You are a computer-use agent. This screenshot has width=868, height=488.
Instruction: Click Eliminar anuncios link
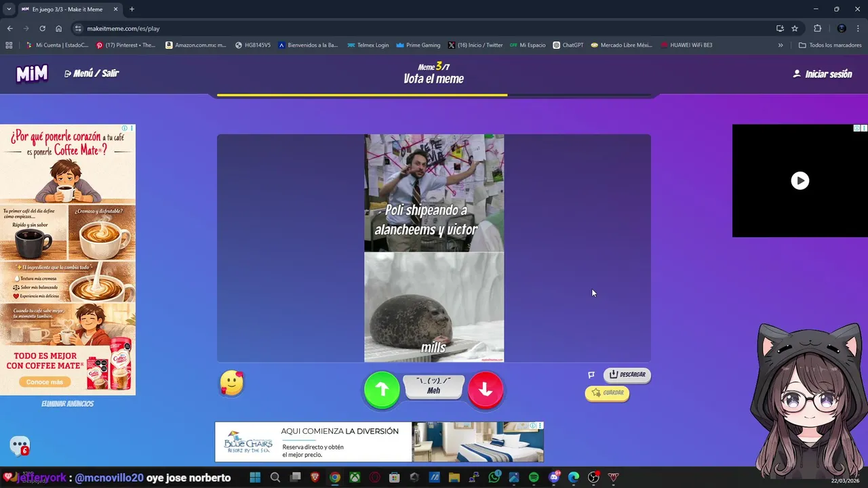67,404
